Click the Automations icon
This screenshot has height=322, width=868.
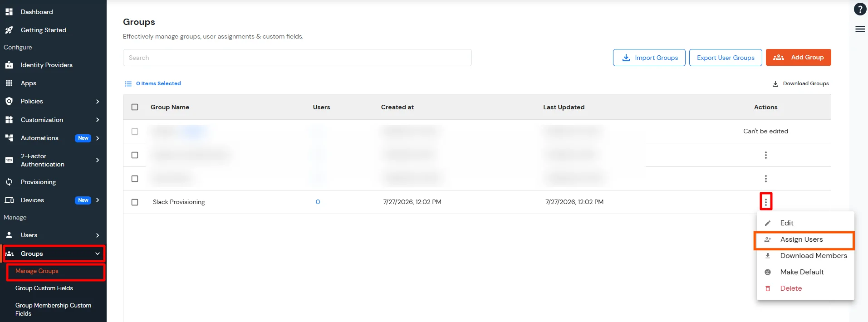9,138
